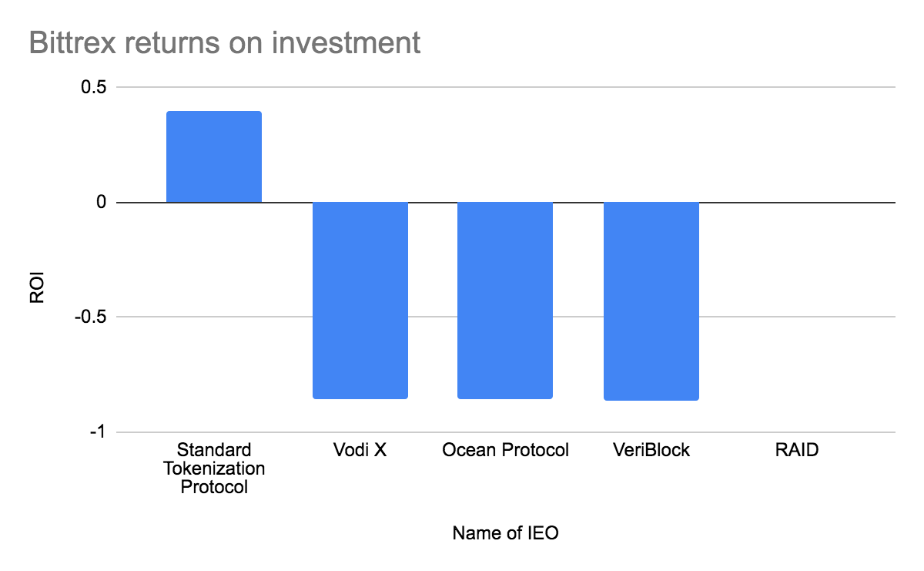Click the VeriBlock bar
924x571 pixels.
pos(651,301)
